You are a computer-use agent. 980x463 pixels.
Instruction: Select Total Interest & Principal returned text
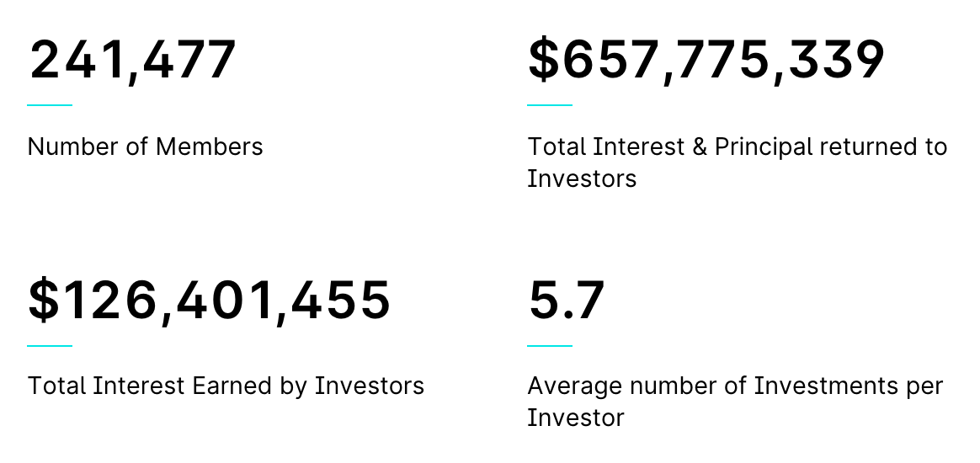(x=738, y=162)
